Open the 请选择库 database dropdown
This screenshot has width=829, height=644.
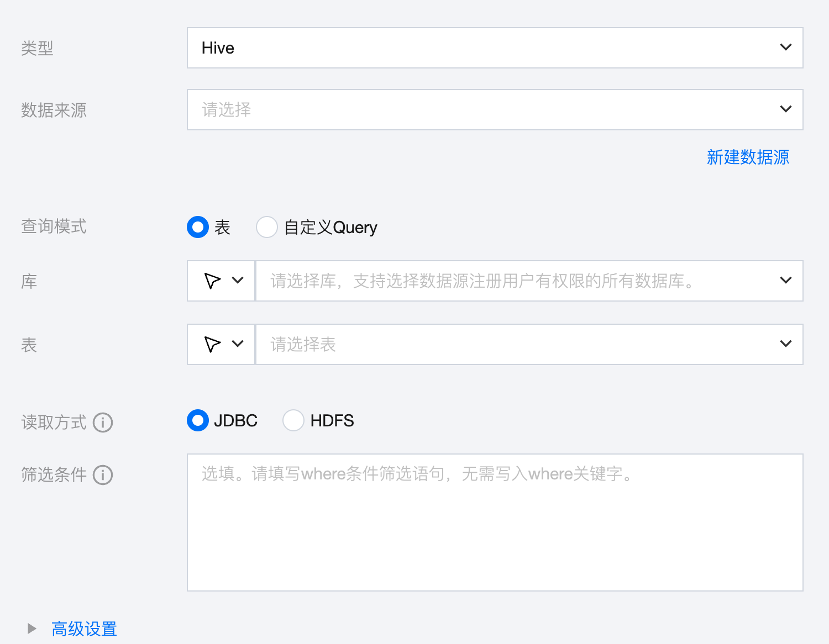tap(529, 281)
